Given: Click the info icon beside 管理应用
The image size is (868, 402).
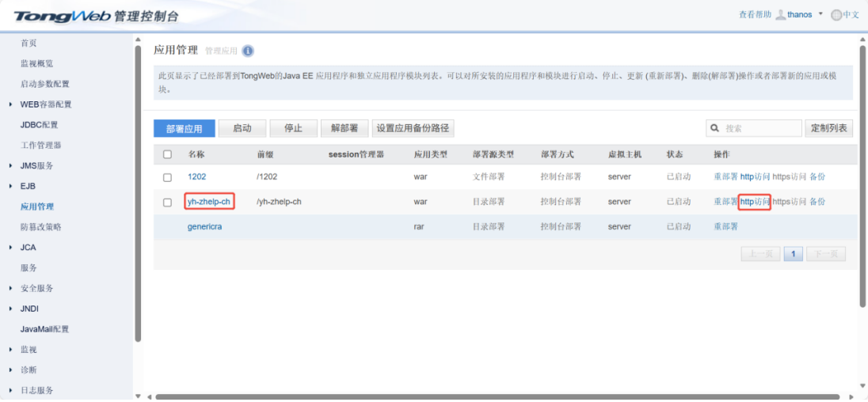Looking at the screenshot, I should 248,51.
